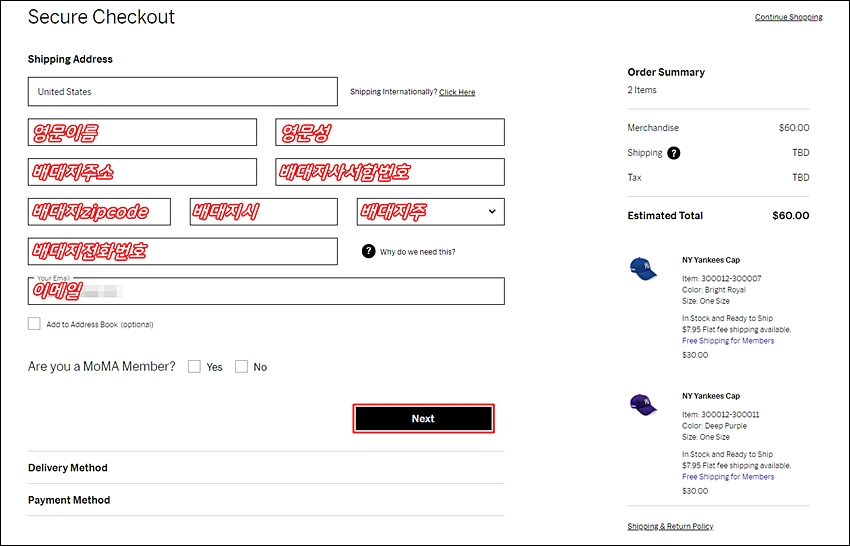Image resolution: width=850 pixels, height=546 pixels.
Task: Open the Bright Royal NY Yankees Cap thumbnail
Action: (643, 269)
